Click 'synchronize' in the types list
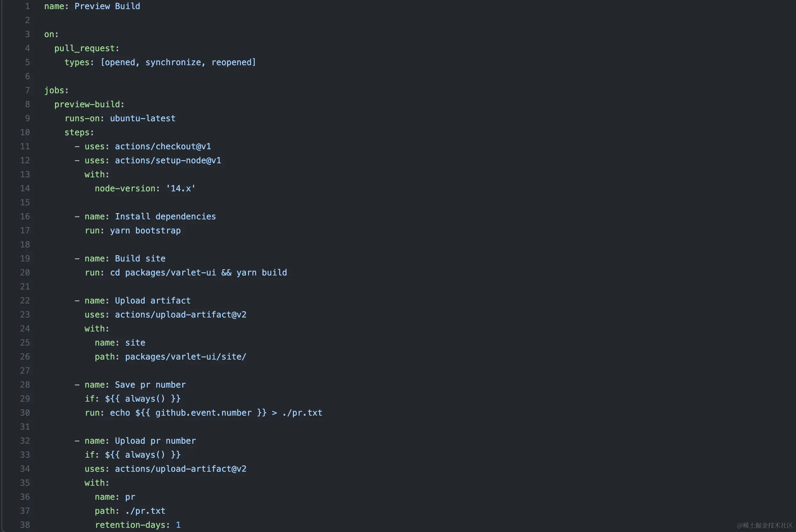 [173, 62]
